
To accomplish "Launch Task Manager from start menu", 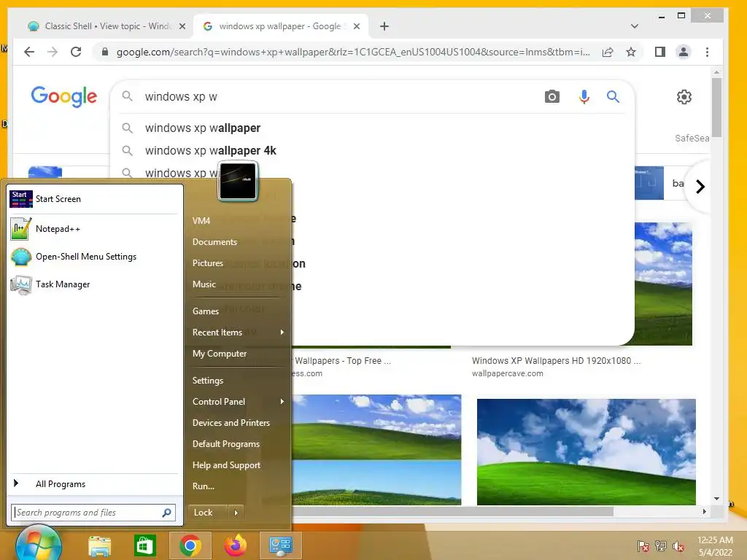I will [x=94, y=284].
